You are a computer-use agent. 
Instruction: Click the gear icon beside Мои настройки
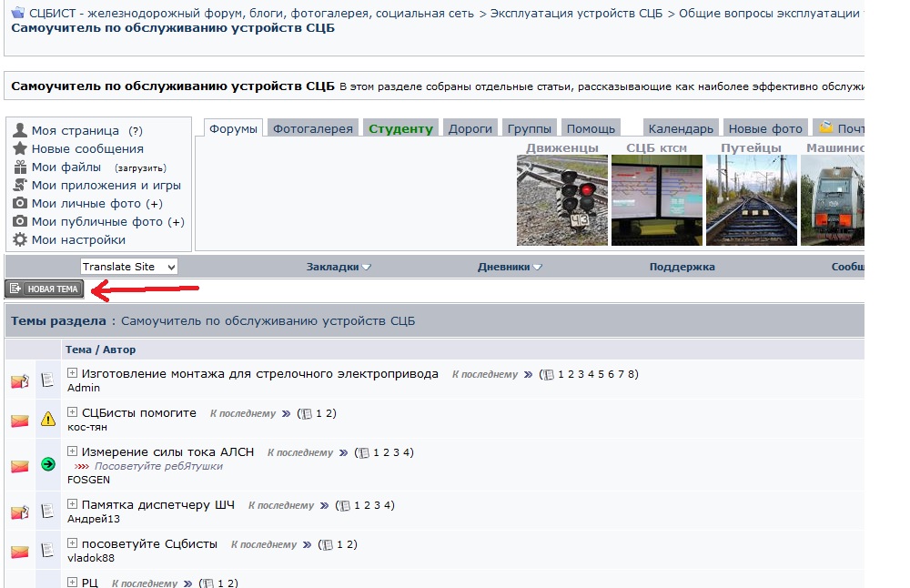20,240
